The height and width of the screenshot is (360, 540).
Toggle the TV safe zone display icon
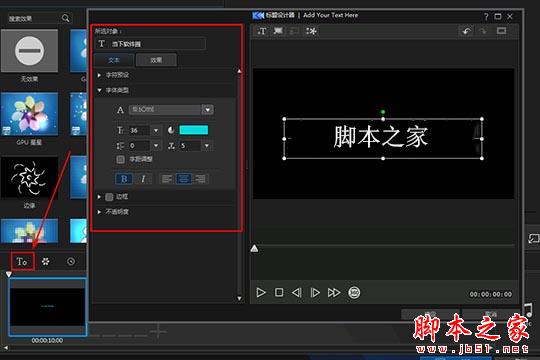click(501, 31)
